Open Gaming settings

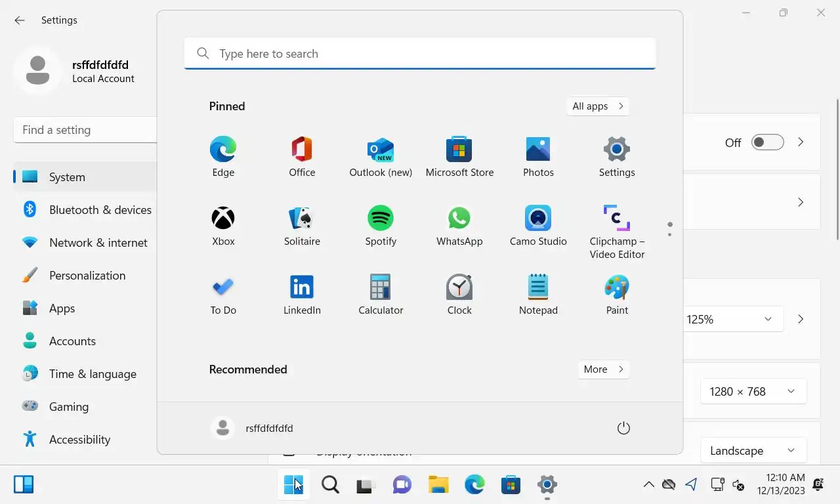(x=85, y=407)
